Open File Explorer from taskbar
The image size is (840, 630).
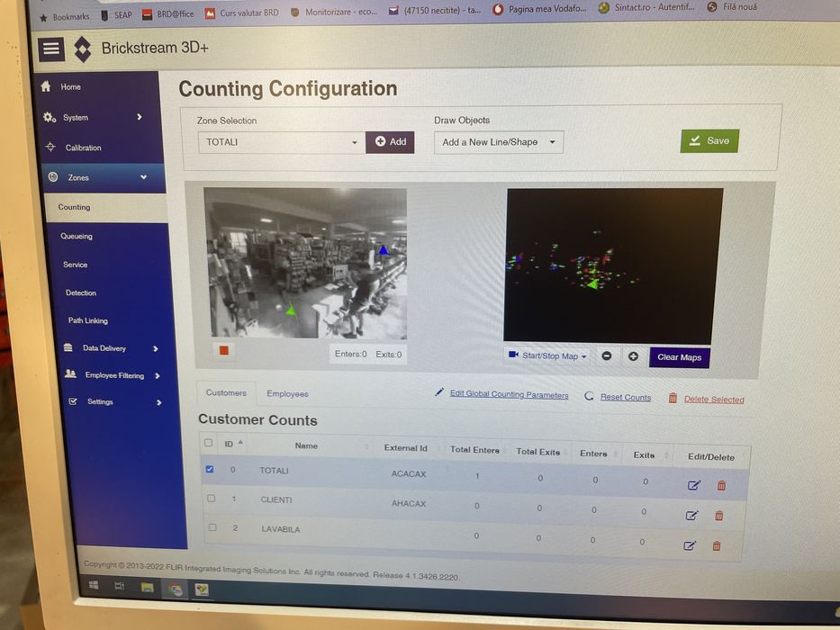(147, 588)
